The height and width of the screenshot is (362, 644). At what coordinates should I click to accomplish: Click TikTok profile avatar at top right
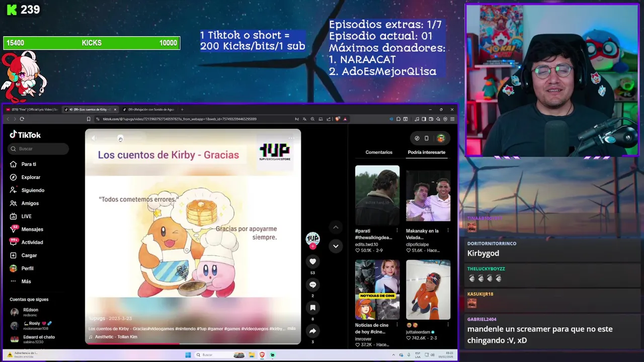coord(441,138)
